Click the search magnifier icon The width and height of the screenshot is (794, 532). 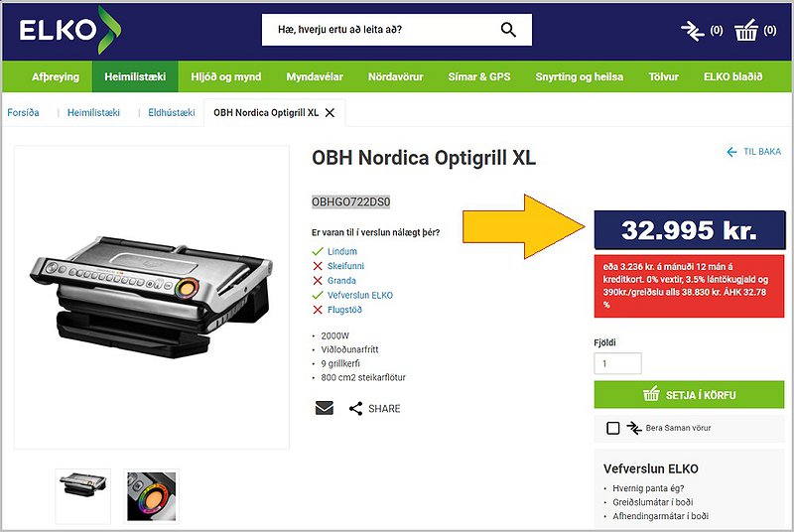pyautogui.click(x=508, y=30)
